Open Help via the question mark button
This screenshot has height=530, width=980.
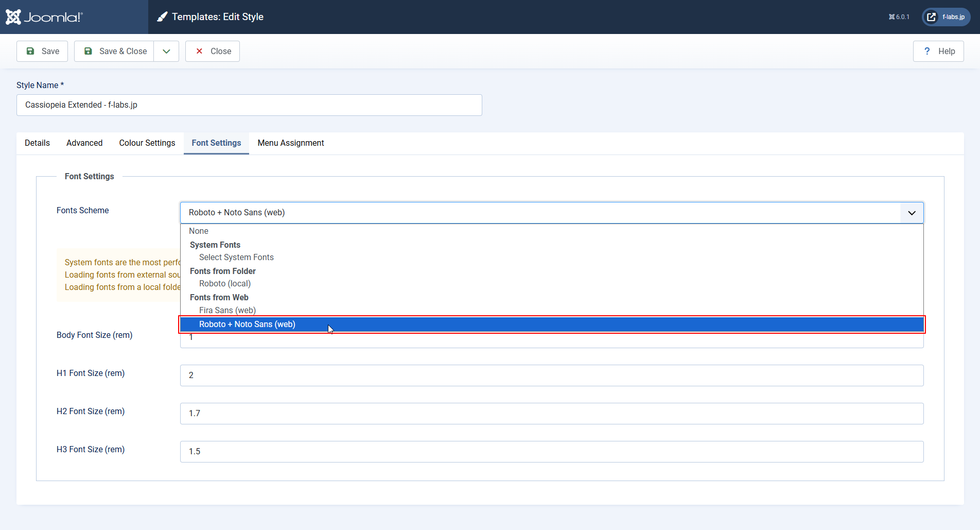click(x=938, y=51)
